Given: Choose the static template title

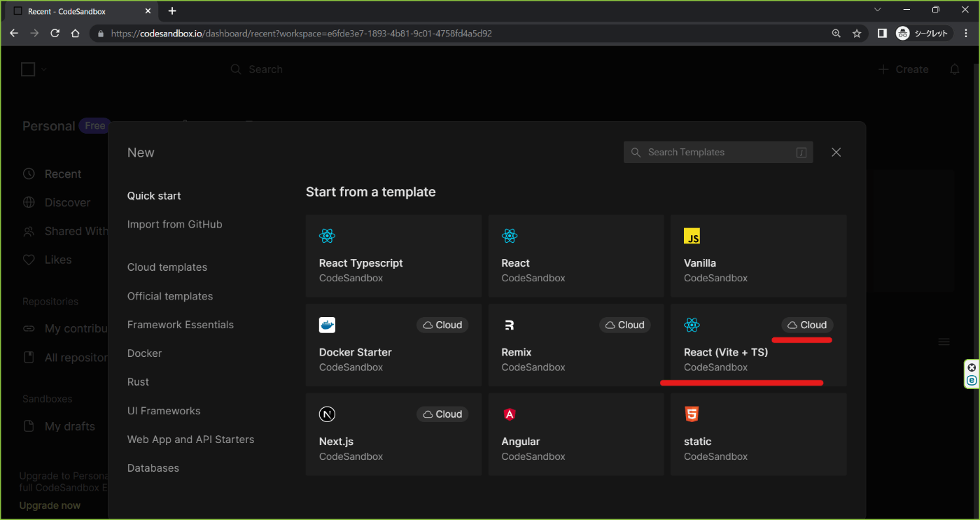Looking at the screenshot, I should [x=698, y=442].
